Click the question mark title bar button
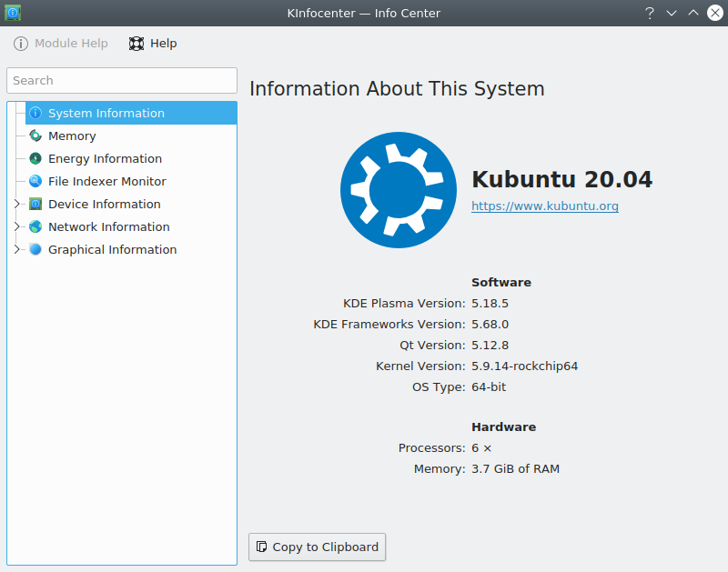This screenshot has height=572, width=728. coord(650,13)
